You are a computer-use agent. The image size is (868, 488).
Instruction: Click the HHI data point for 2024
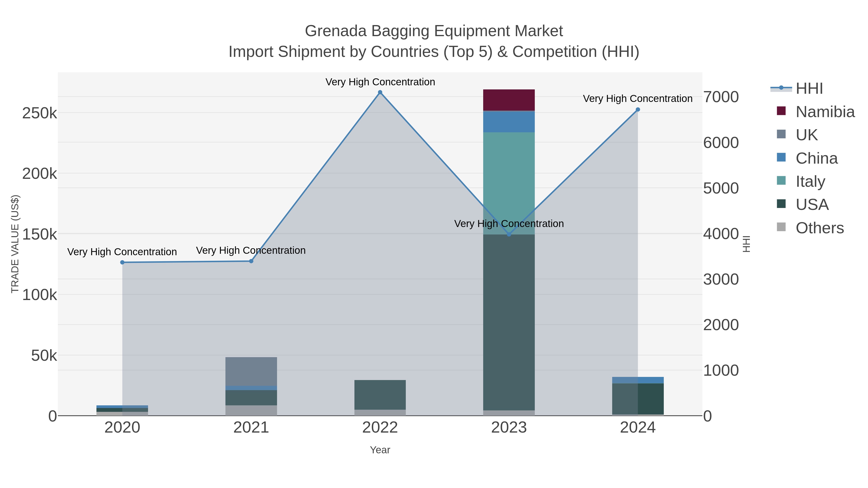(638, 109)
